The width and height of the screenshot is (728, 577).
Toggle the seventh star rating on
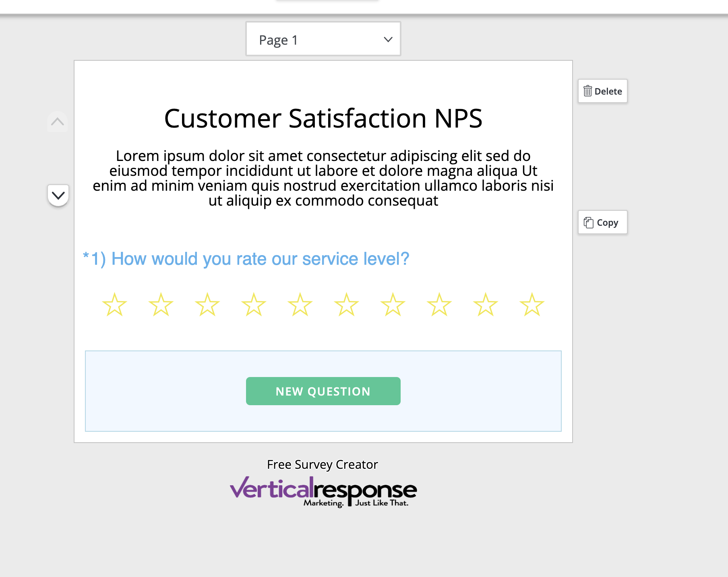[x=393, y=305]
